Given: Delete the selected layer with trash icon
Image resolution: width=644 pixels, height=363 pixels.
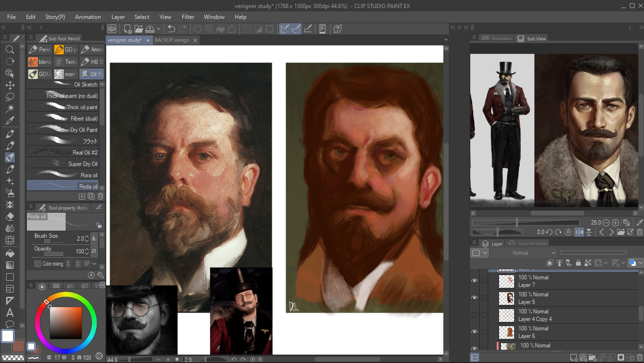Looking at the screenshot, I should click(x=639, y=357).
